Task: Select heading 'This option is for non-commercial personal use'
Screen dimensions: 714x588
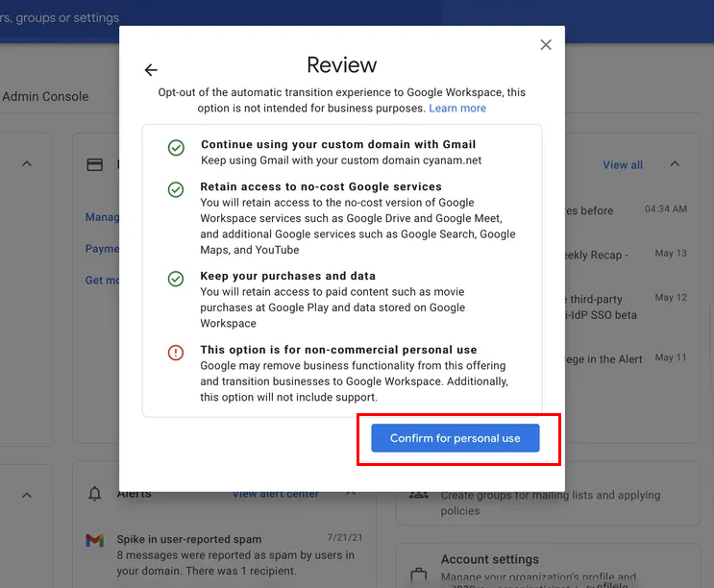Action: tap(338, 350)
